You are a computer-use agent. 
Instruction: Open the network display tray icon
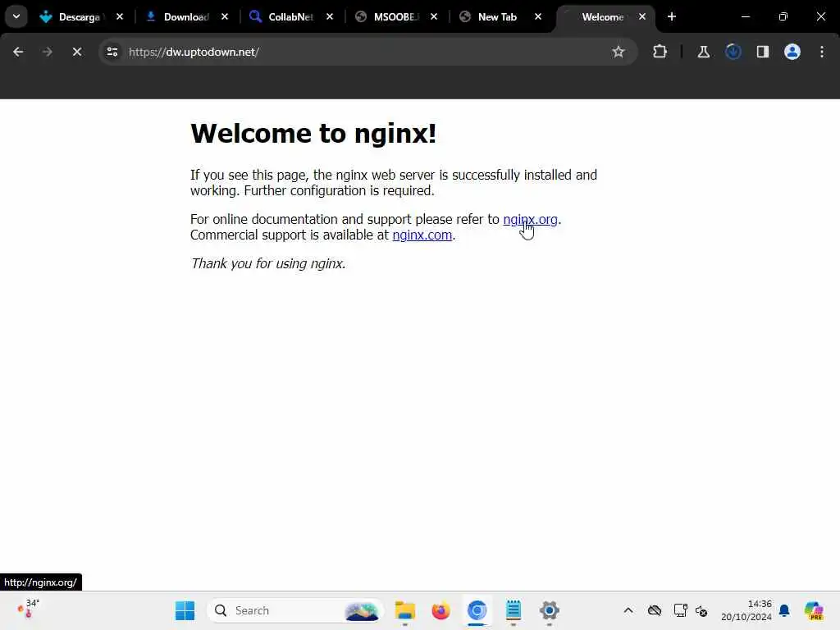tap(680, 610)
